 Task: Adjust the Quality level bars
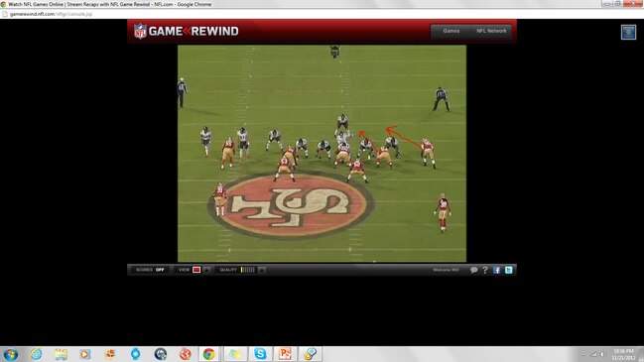tap(248, 270)
